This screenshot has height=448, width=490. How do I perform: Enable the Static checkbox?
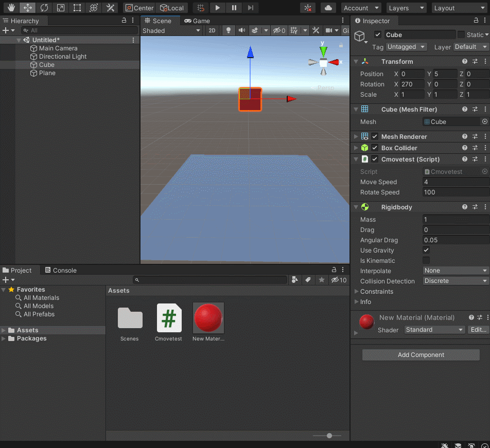tap(461, 34)
